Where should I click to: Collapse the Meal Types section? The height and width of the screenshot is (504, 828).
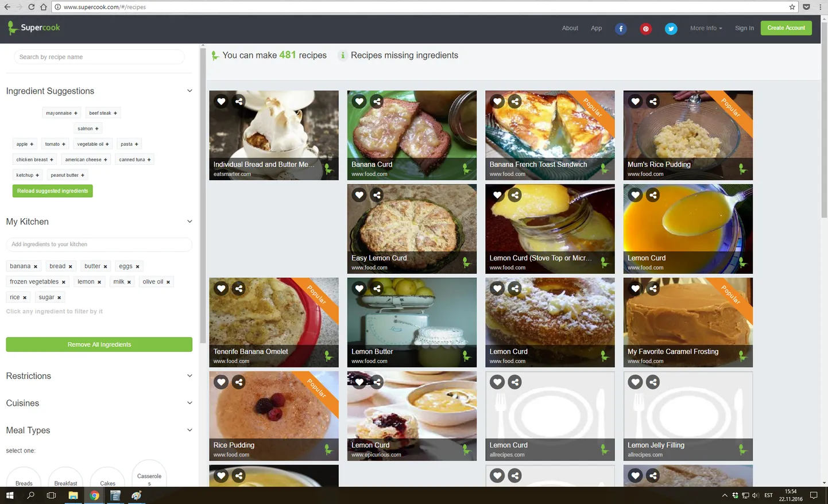189,430
